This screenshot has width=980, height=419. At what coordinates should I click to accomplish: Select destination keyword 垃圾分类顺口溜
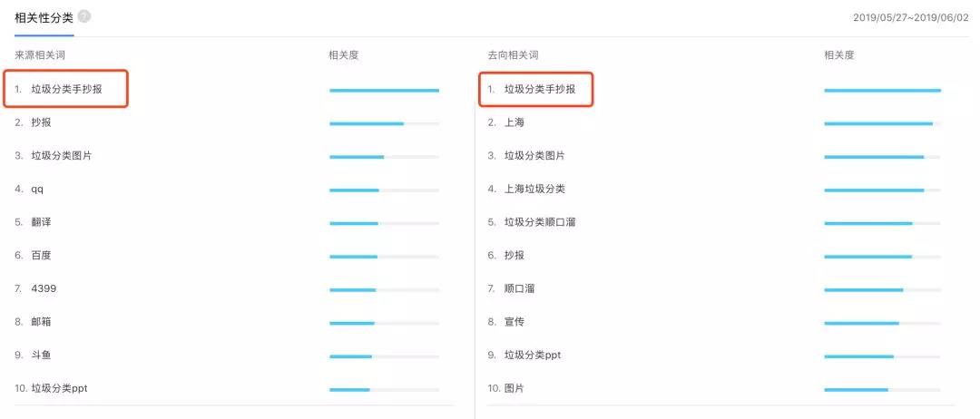click(540, 221)
